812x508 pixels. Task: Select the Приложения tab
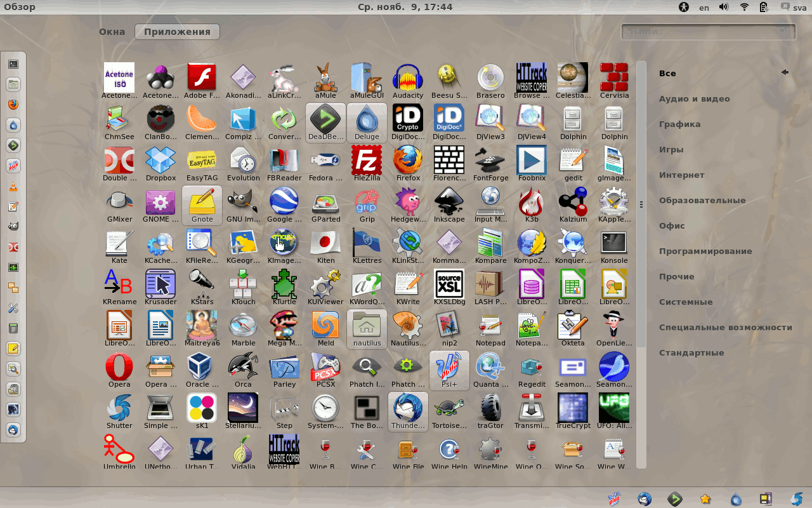coord(177,32)
